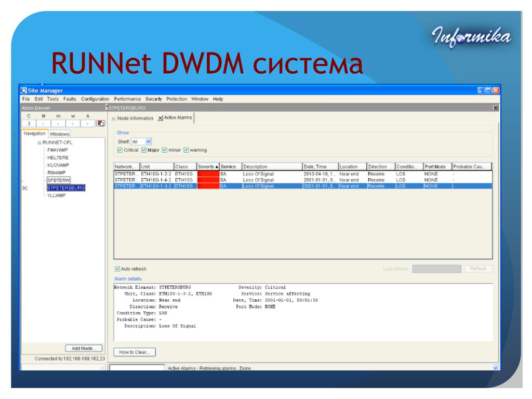
Task: Click the How to Clear button
Action: [135, 352]
